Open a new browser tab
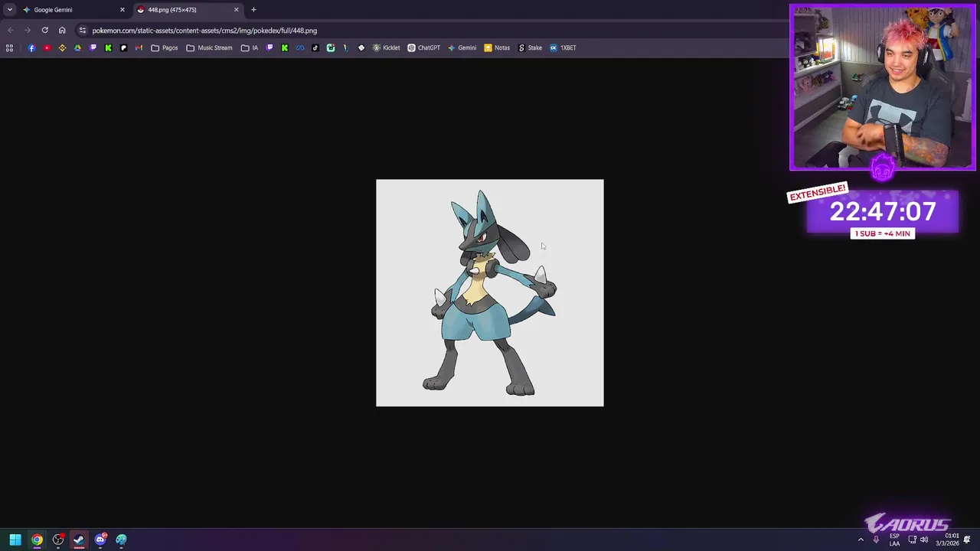The height and width of the screenshot is (551, 980). pyautogui.click(x=253, y=10)
